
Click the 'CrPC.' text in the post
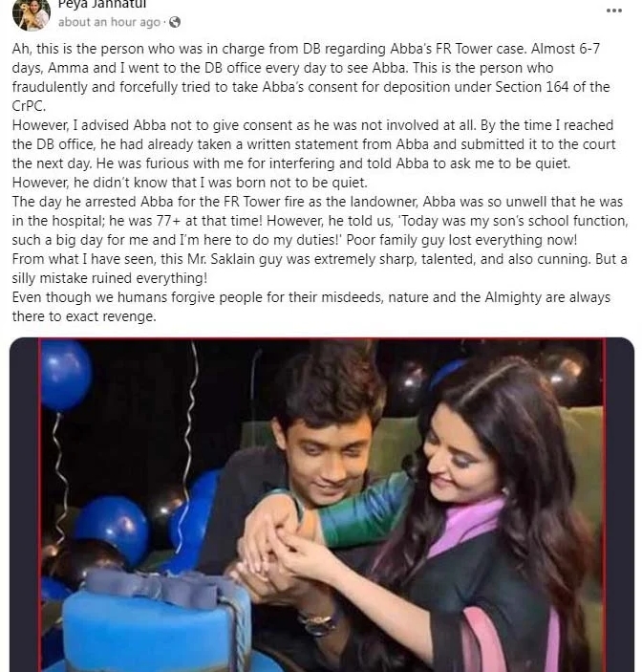click(29, 106)
